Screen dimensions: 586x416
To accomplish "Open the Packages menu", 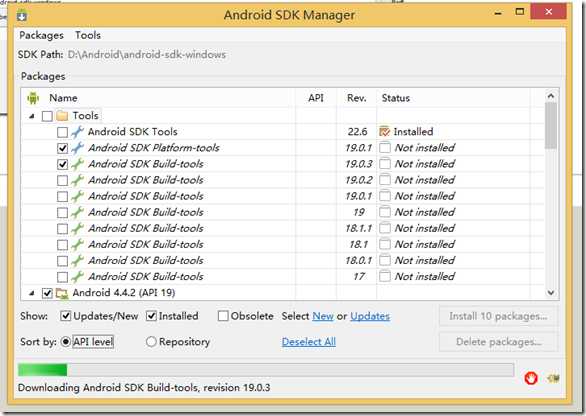I will click(x=41, y=36).
